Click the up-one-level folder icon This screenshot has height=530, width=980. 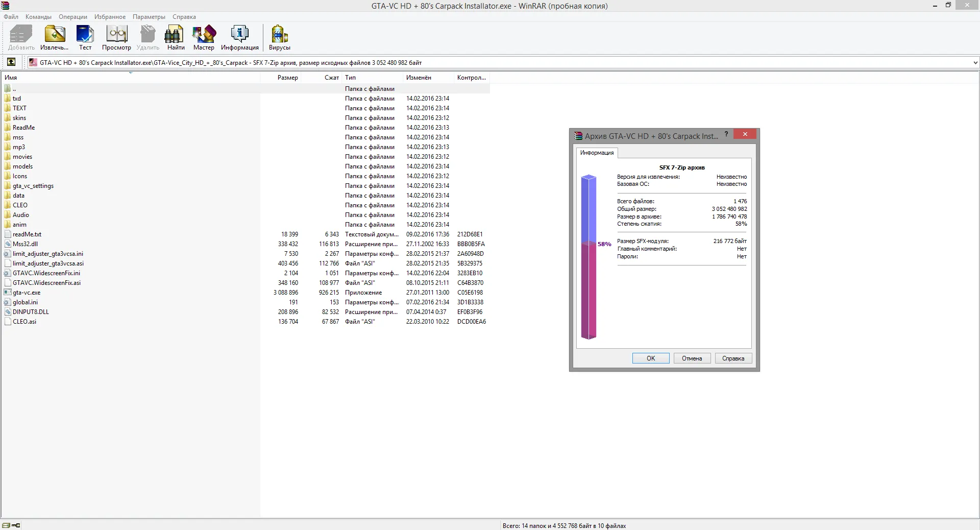[x=11, y=62]
